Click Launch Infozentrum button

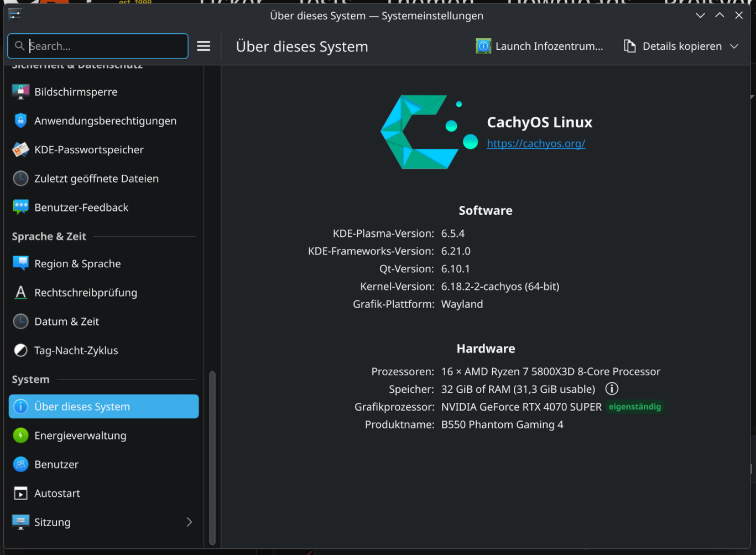point(539,46)
